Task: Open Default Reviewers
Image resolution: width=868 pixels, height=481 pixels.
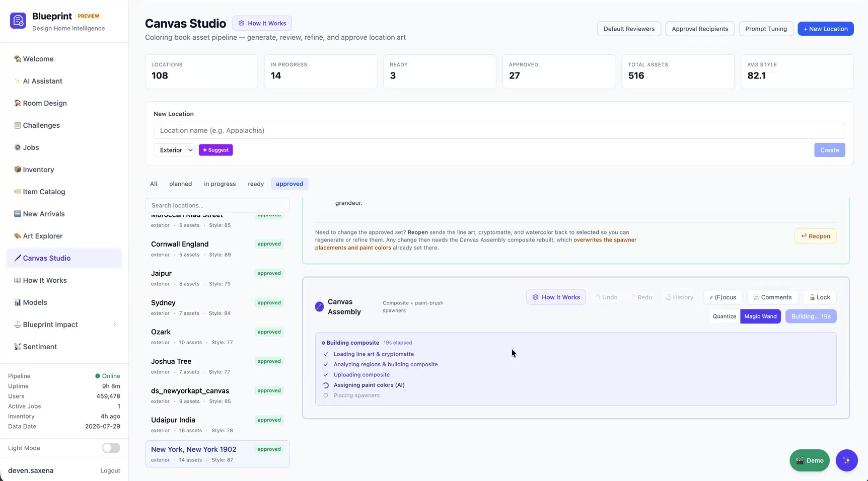Action: tap(629, 29)
